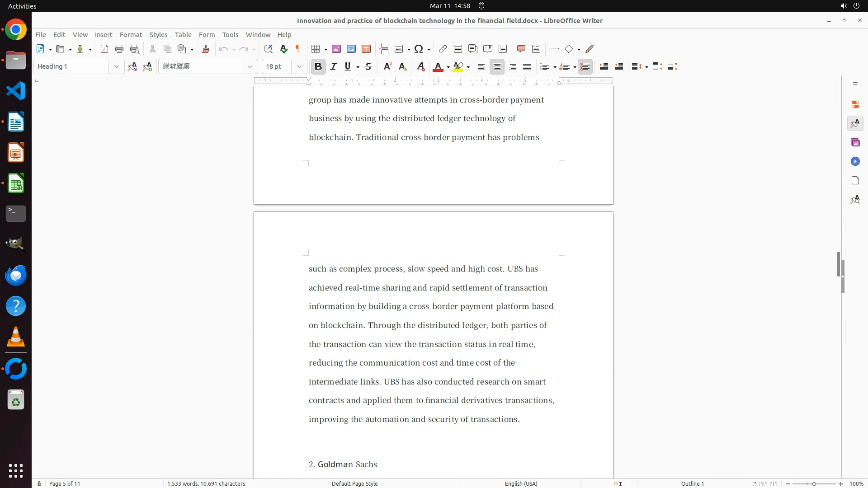Open Google Chrome from the dock
Screen dimensions: 868x488
tap(16, 30)
